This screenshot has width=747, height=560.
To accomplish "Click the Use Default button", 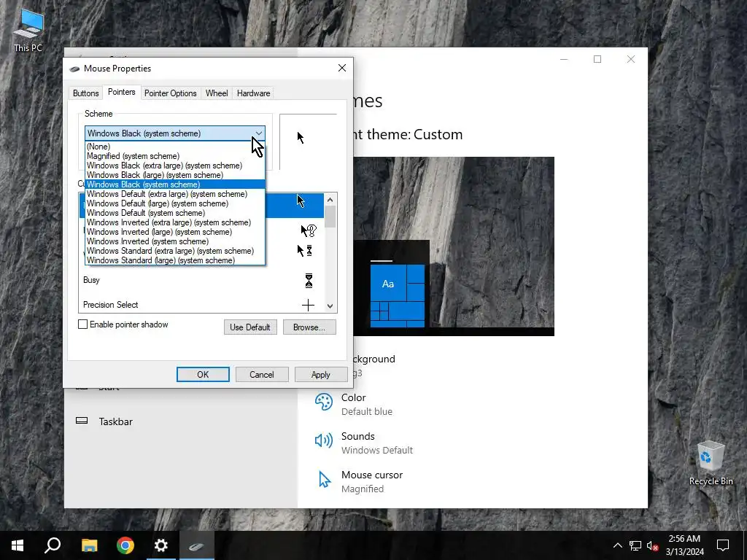I will tap(250, 327).
